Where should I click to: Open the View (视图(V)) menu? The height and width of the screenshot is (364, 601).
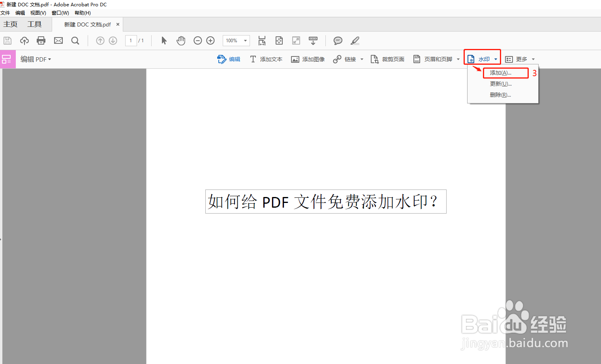pos(38,13)
